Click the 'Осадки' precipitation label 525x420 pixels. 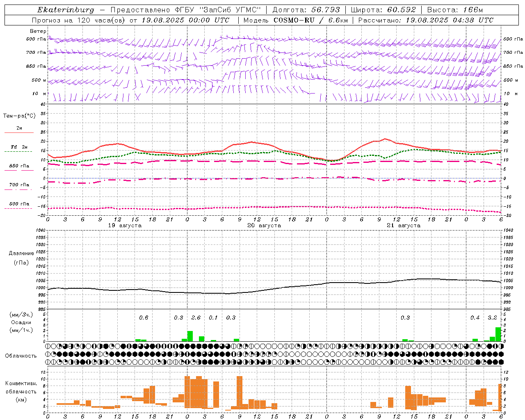[21, 322]
